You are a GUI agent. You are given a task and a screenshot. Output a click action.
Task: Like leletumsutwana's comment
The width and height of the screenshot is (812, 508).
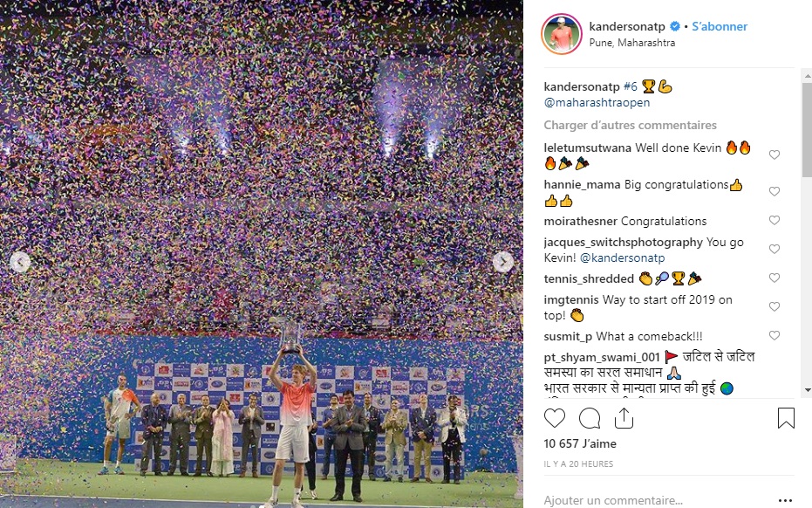tap(774, 154)
